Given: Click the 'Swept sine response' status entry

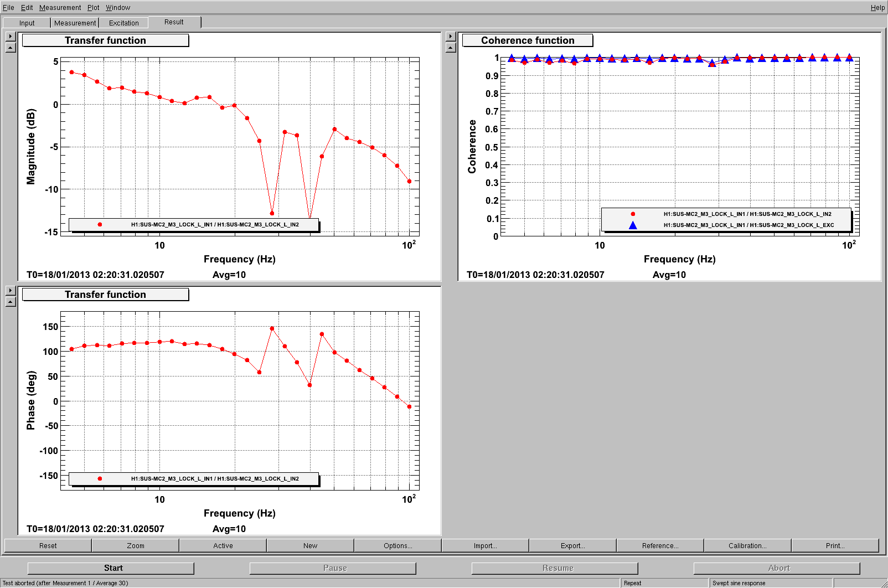Looking at the screenshot, I should (x=739, y=583).
